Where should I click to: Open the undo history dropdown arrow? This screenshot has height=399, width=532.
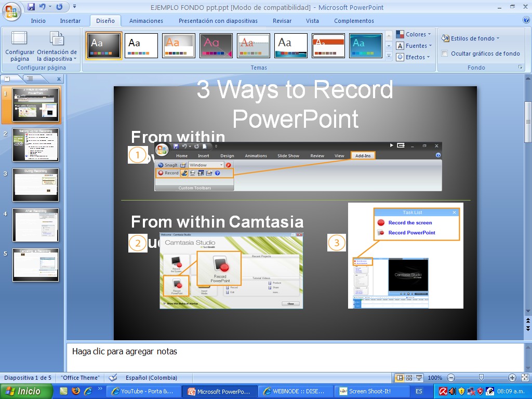50,6
